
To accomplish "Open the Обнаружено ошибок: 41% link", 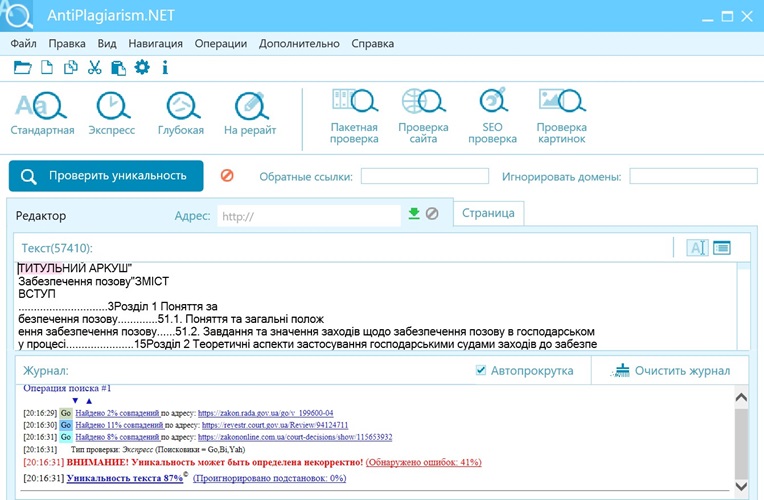I will click(423, 462).
